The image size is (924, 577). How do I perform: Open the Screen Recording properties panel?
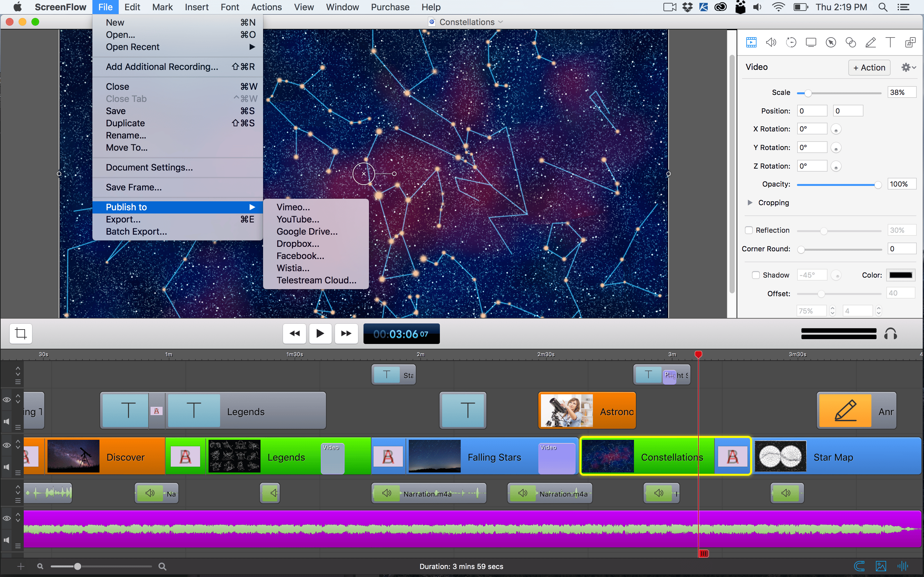[x=811, y=42]
